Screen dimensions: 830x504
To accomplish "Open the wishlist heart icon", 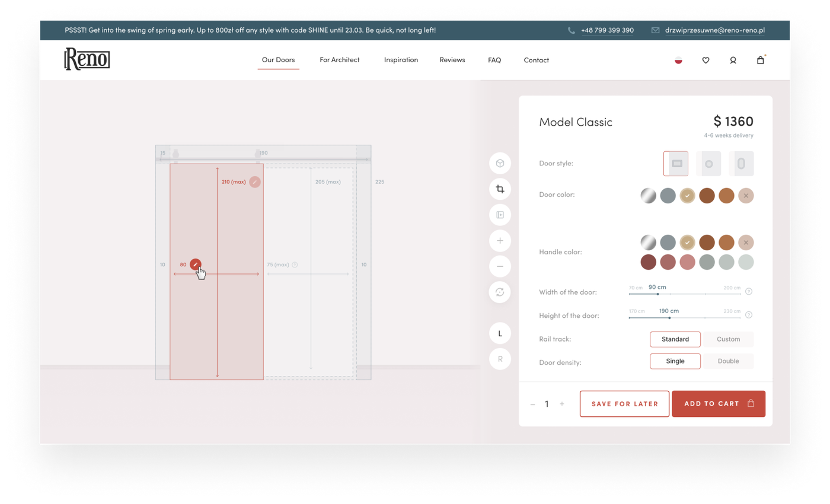I will pyautogui.click(x=705, y=60).
